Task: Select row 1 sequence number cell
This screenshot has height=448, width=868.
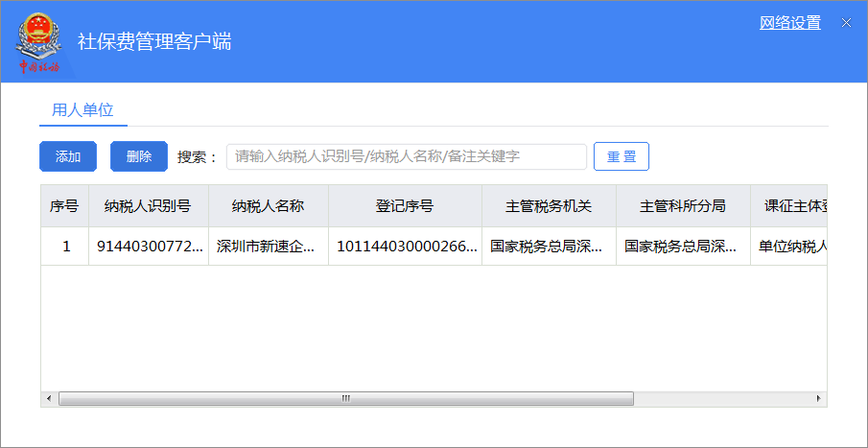Action: click(65, 246)
